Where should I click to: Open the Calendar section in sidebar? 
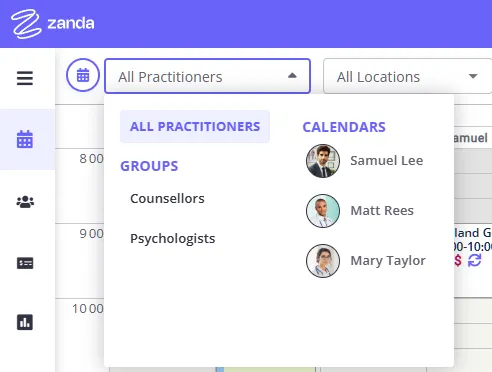point(25,139)
